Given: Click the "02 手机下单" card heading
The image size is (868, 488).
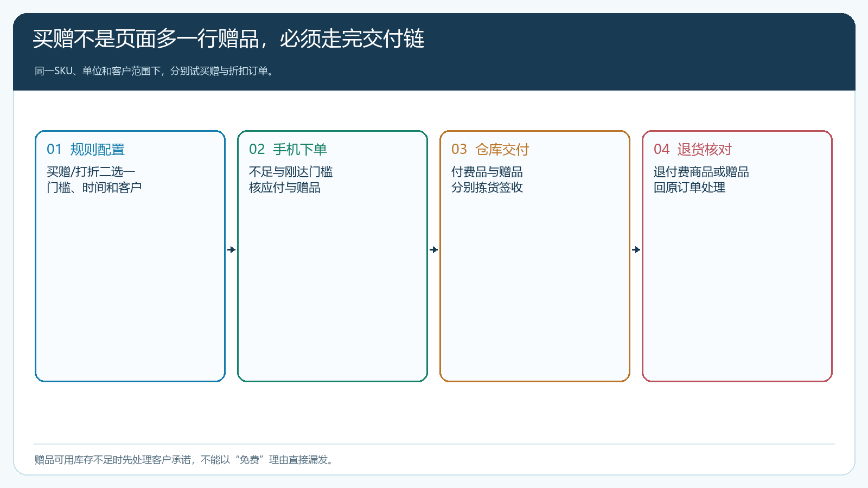Looking at the screenshot, I should coord(288,150).
